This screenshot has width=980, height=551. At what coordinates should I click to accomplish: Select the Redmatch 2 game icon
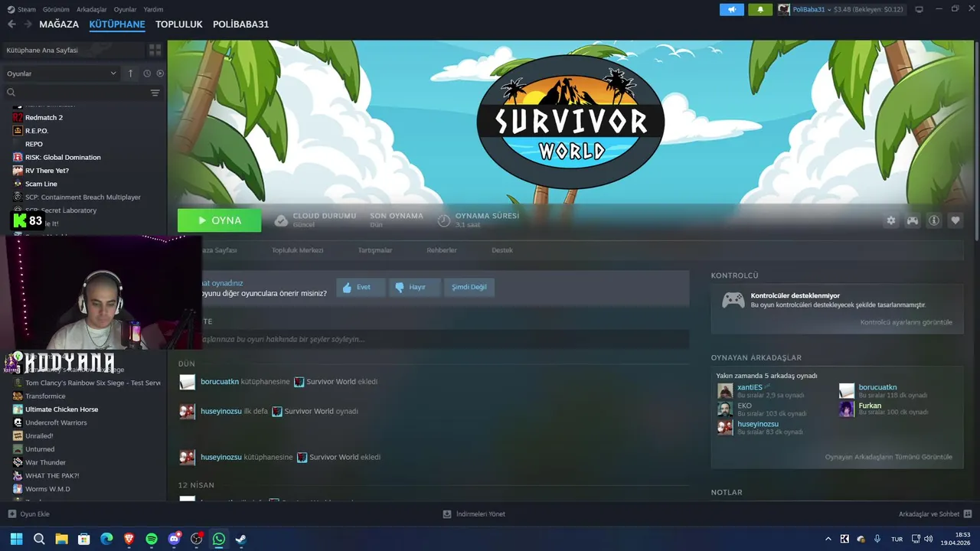pyautogui.click(x=18, y=117)
